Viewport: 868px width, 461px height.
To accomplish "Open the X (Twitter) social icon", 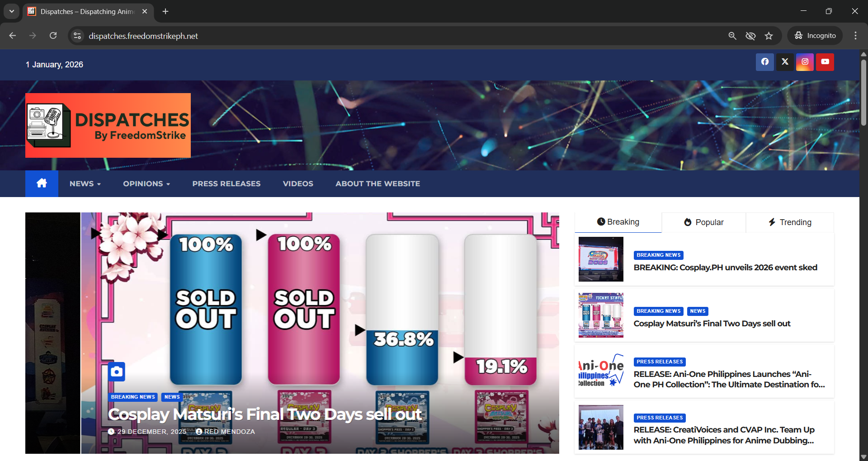I will [x=785, y=62].
